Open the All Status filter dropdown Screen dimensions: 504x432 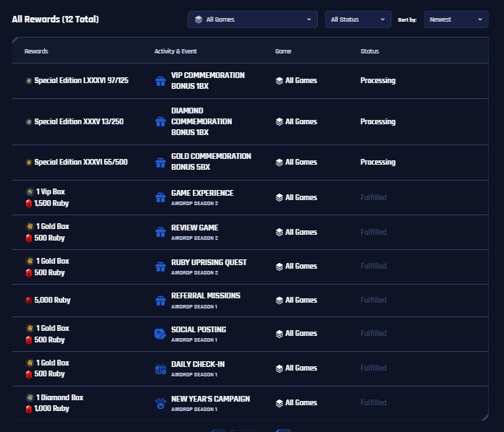pyautogui.click(x=357, y=20)
